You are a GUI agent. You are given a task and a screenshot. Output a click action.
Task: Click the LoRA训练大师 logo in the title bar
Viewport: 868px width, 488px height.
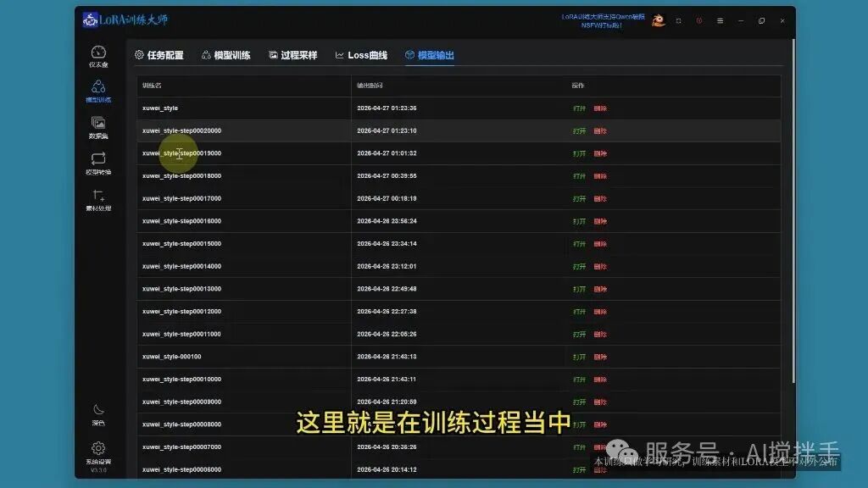[125, 20]
